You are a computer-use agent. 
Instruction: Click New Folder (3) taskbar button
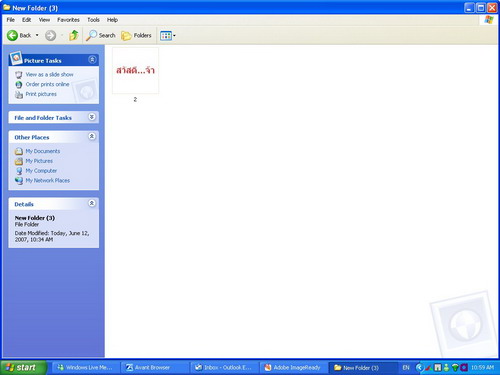point(362,368)
